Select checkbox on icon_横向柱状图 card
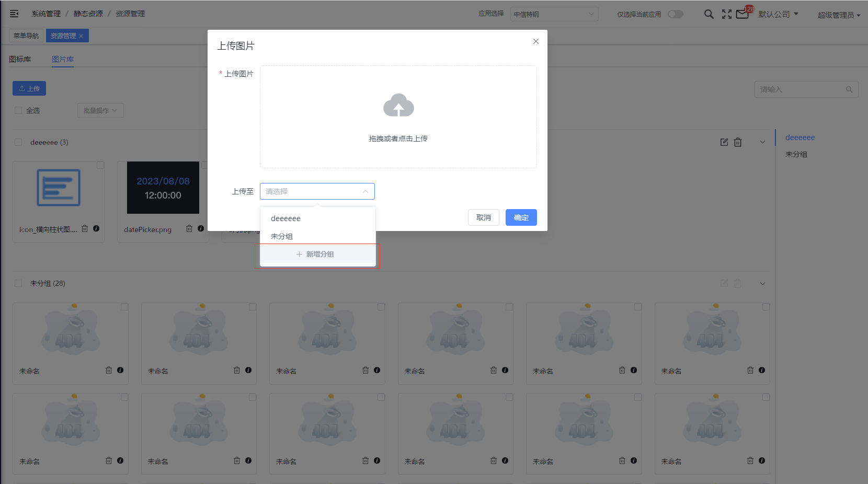Image resolution: width=868 pixels, height=484 pixels. pos(100,165)
